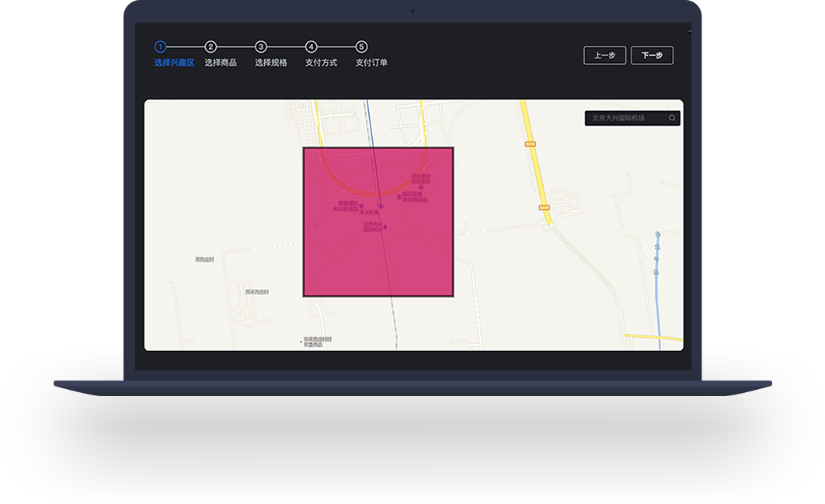Image resolution: width=825 pixels, height=504 pixels.
Task: Select the step 2 circle in wizard
Action: coord(211,47)
